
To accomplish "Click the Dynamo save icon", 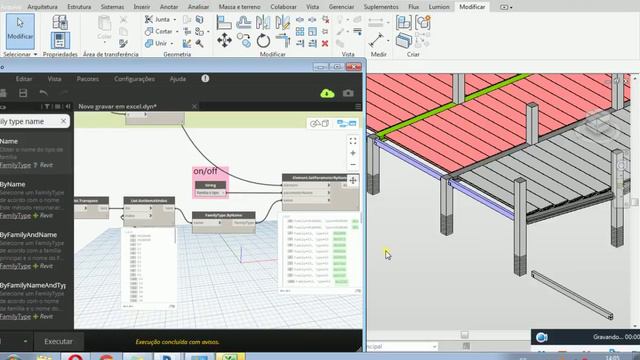I will (x=23, y=93).
